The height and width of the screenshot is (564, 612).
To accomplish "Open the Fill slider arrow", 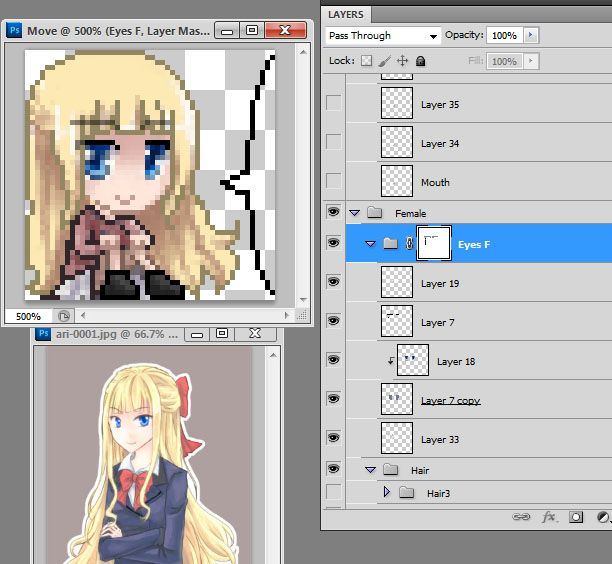I will (x=530, y=61).
